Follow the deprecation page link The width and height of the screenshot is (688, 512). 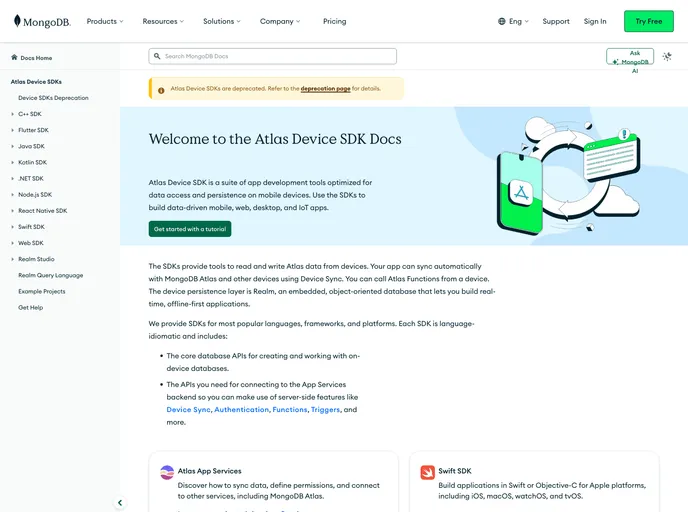pyautogui.click(x=325, y=89)
